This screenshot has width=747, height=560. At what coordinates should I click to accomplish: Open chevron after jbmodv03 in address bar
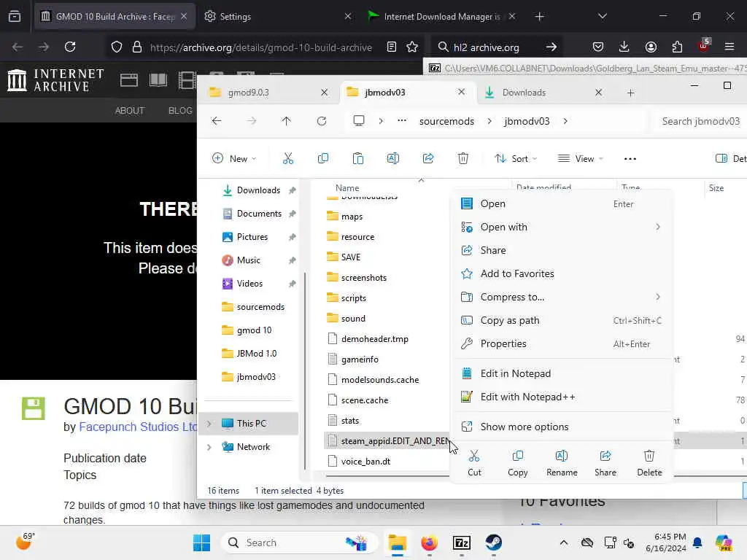click(x=565, y=121)
